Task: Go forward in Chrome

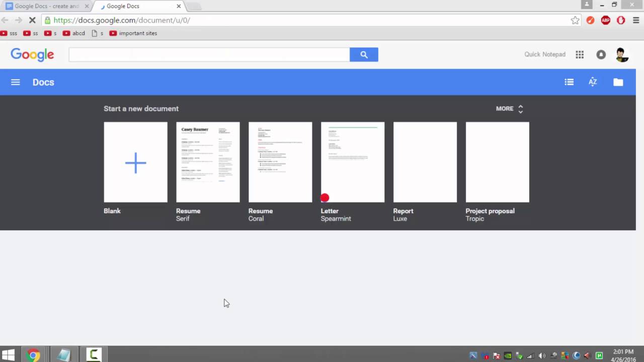Action: [x=18, y=20]
